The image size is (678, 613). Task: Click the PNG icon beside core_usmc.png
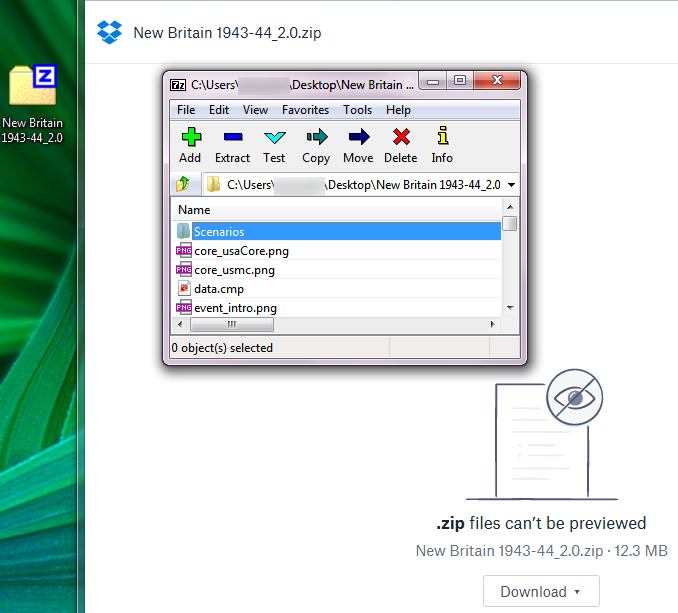pyautogui.click(x=184, y=269)
